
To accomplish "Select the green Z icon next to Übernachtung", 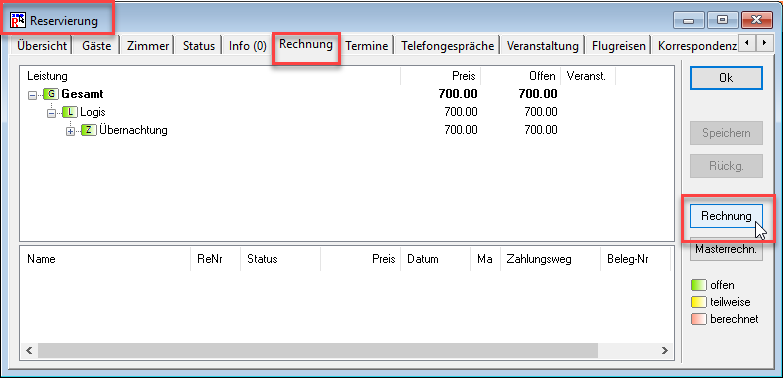I will point(89,130).
